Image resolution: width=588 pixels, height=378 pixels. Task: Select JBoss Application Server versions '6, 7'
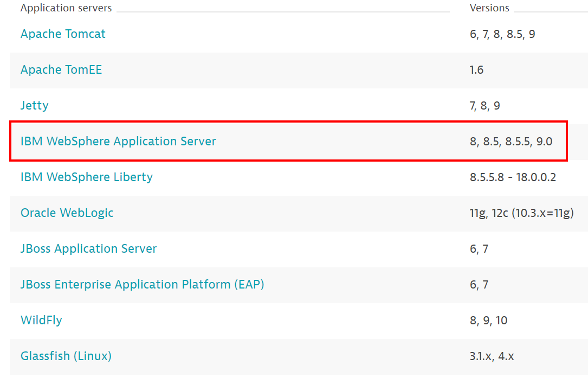pos(479,249)
